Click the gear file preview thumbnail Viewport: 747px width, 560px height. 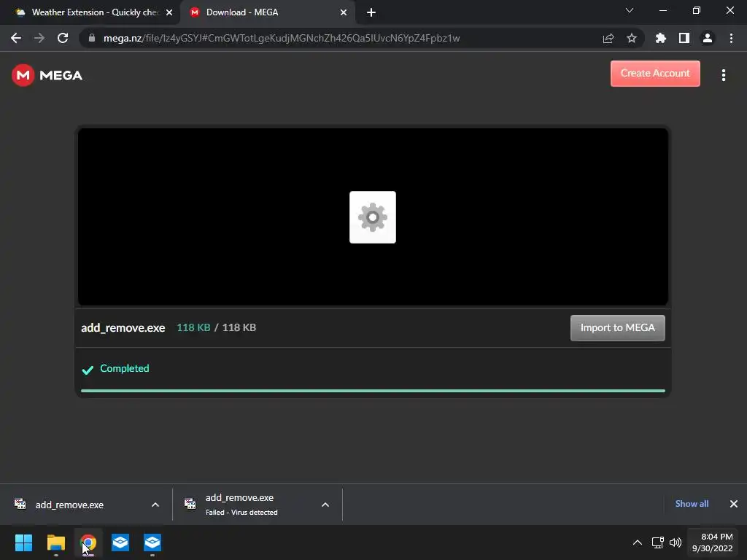[373, 217]
